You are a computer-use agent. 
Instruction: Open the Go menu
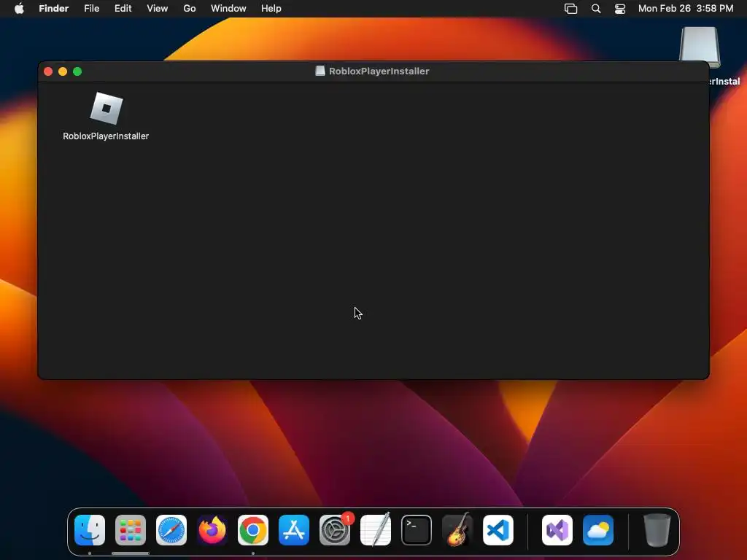coord(190,9)
